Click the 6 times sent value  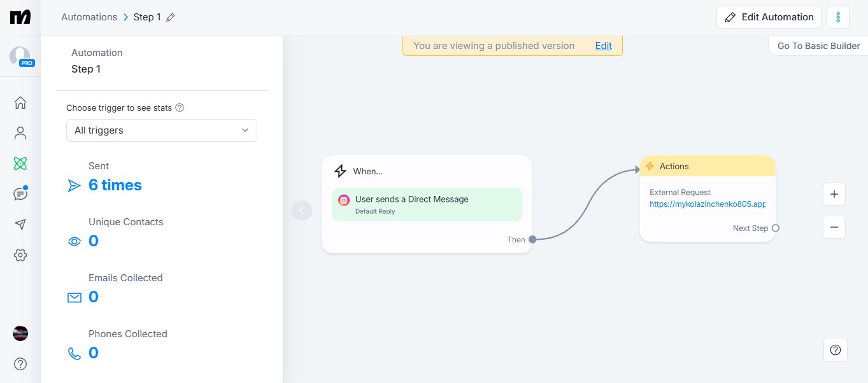[115, 185]
